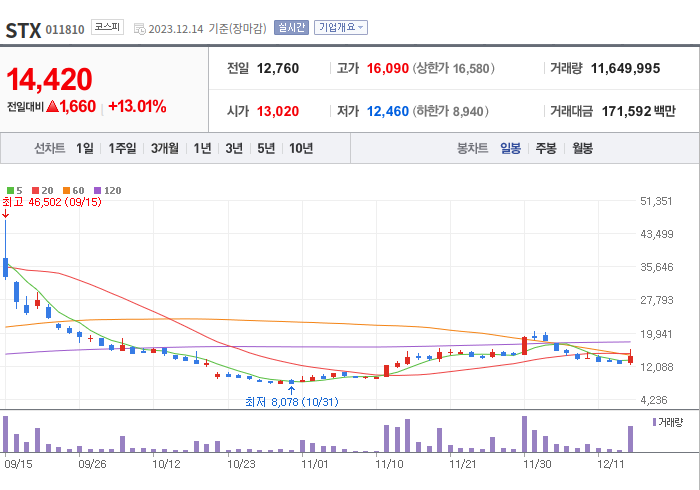Click the open price 13,020
Screen dimensions: 700x490
(278, 111)
